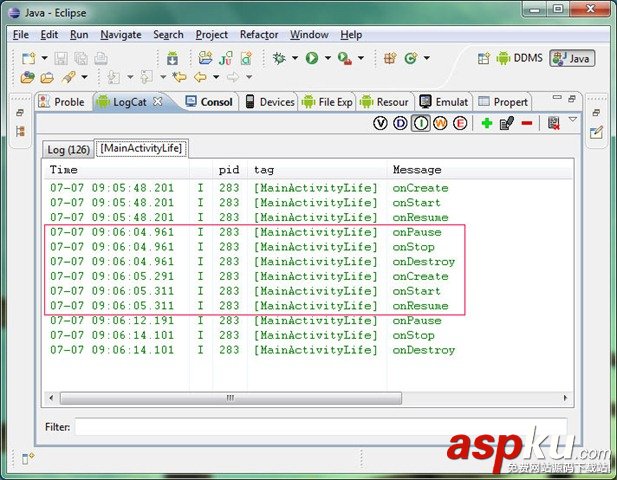Switch to the Devices tab
Image resolution: width=617 pixels, height=480 pixels.
(x=270, y=102)
